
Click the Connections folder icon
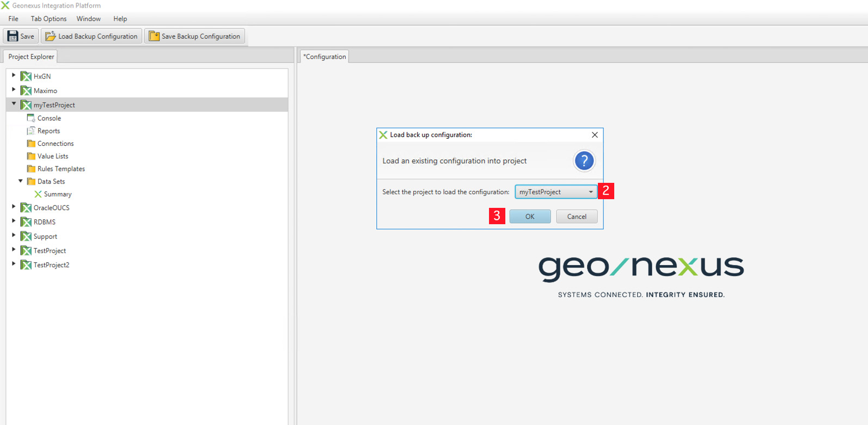click(31, 144)
